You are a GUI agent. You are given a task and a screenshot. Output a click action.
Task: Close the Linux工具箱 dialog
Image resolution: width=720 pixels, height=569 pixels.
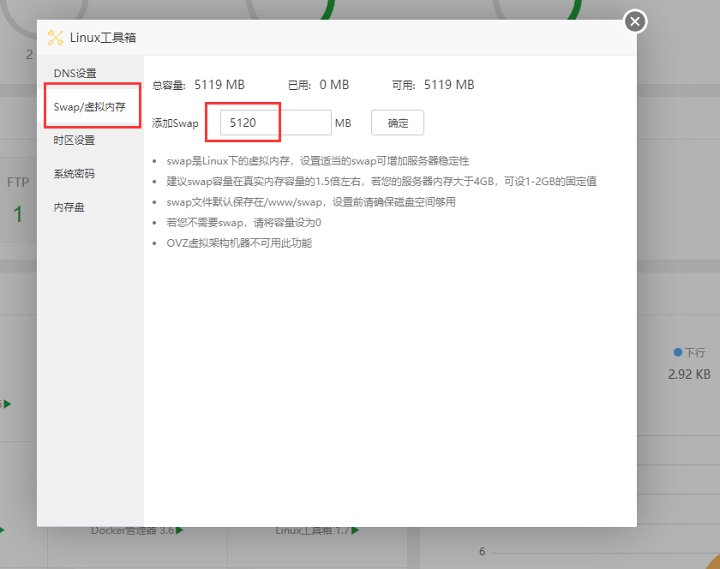(x=635, y=22)
